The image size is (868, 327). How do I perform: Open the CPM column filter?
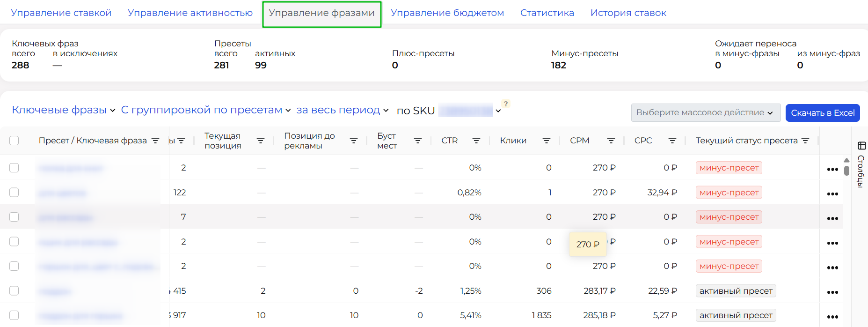pos(611,141)
